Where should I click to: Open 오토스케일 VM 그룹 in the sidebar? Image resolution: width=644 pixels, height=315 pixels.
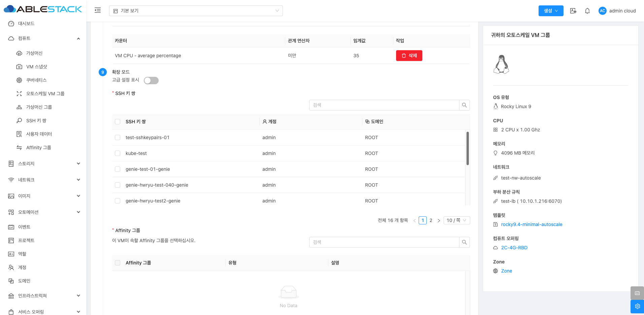pos(45,94)
